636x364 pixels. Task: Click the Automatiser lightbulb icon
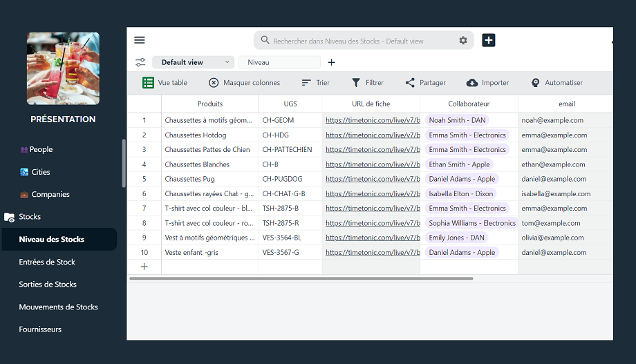tap(535, 83)
